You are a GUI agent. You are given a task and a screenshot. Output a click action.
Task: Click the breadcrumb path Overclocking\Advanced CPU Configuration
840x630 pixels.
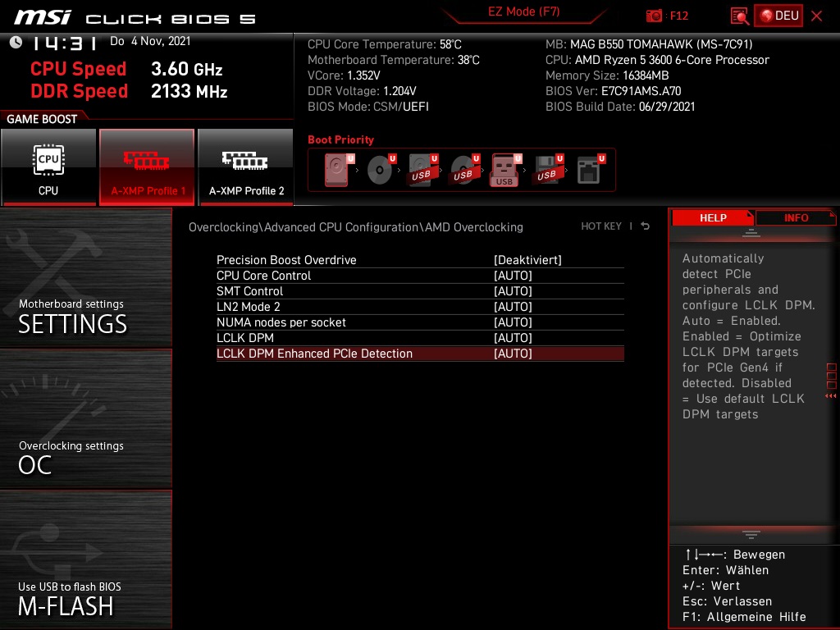tap(305, 227)
